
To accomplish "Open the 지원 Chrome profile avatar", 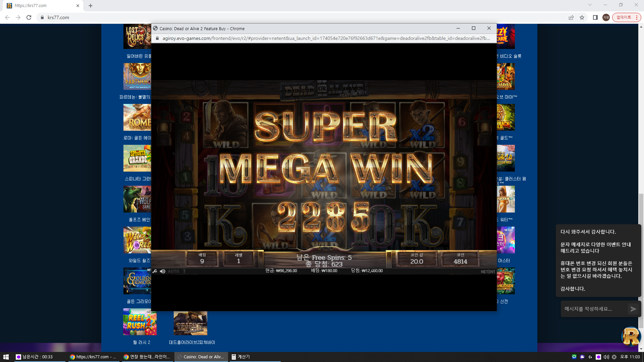I will [x=606, y=17].
